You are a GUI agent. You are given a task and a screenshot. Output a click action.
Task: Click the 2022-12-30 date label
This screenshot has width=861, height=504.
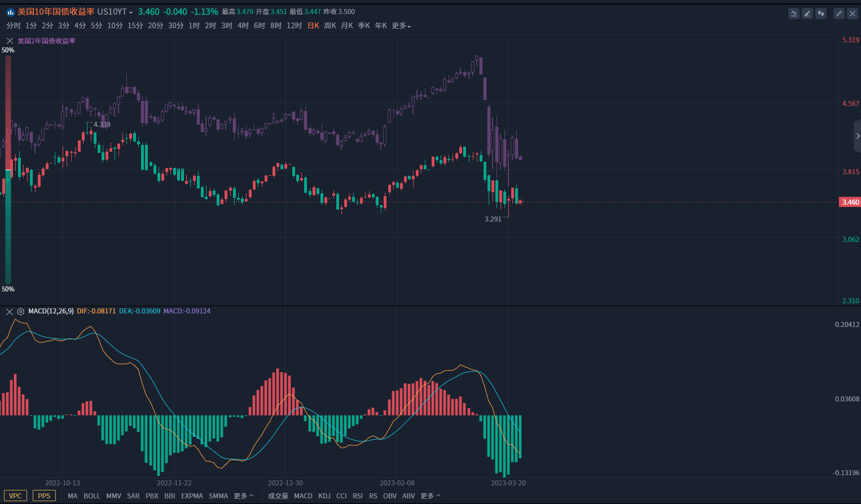click(x=285, y=483)
